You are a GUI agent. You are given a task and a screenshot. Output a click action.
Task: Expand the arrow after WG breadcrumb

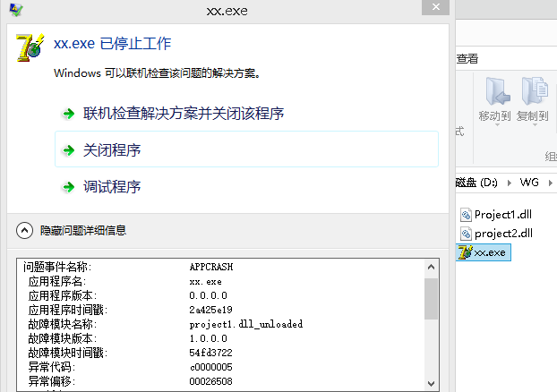(550, 183)
